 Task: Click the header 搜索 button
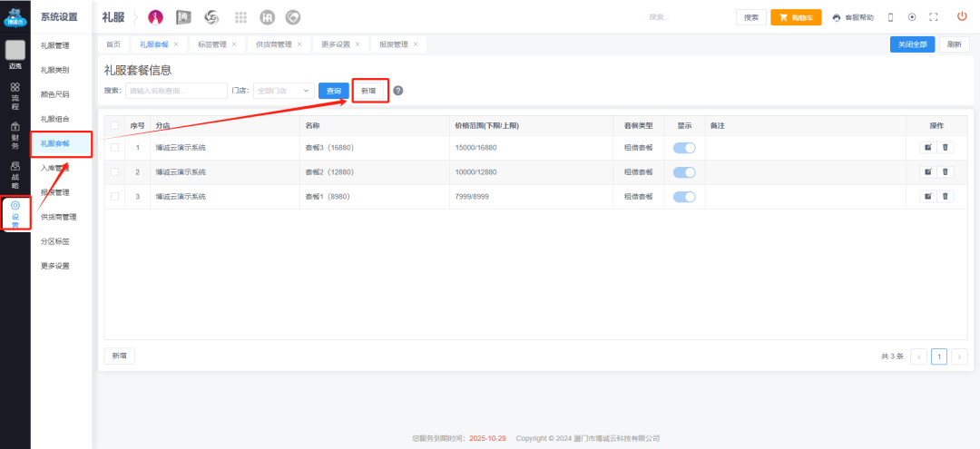click(x=751, y=17)
